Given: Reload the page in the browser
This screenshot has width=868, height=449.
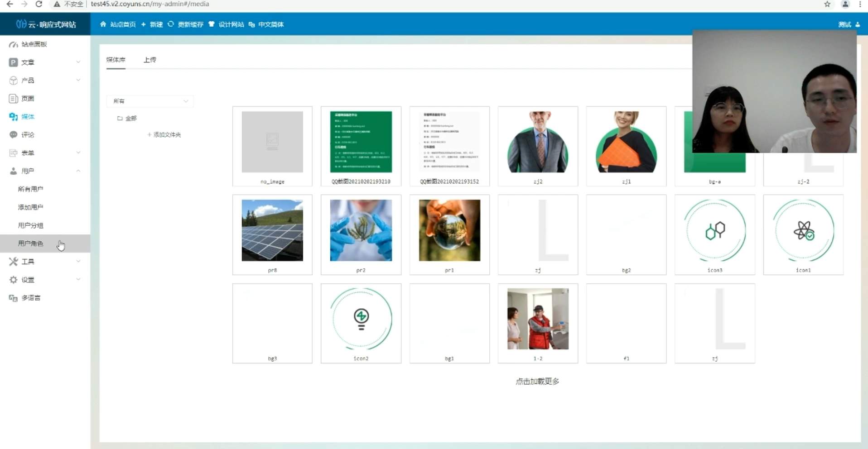Looking at the screenshot, I should (39, 4).
